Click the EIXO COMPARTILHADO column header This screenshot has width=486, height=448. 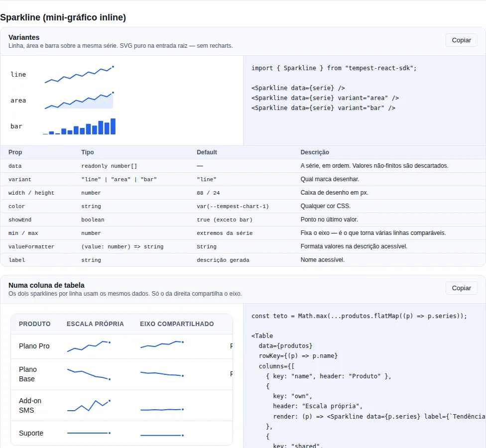(177, 324)
